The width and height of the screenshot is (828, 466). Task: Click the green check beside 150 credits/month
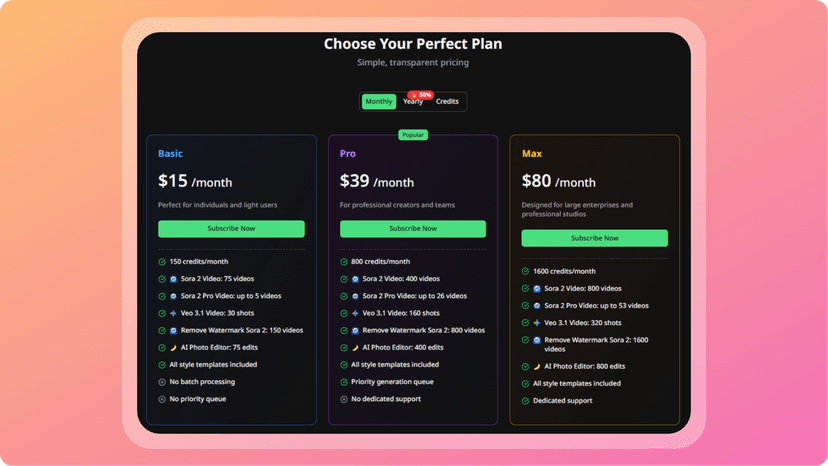click(x=162, y=262)
